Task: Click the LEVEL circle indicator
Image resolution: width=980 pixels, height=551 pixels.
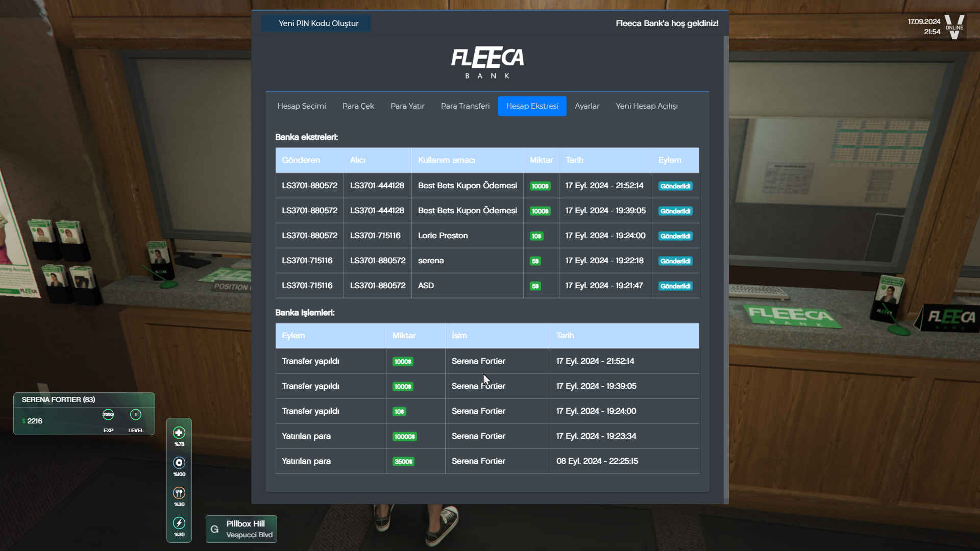Action: tap(136, 415)
